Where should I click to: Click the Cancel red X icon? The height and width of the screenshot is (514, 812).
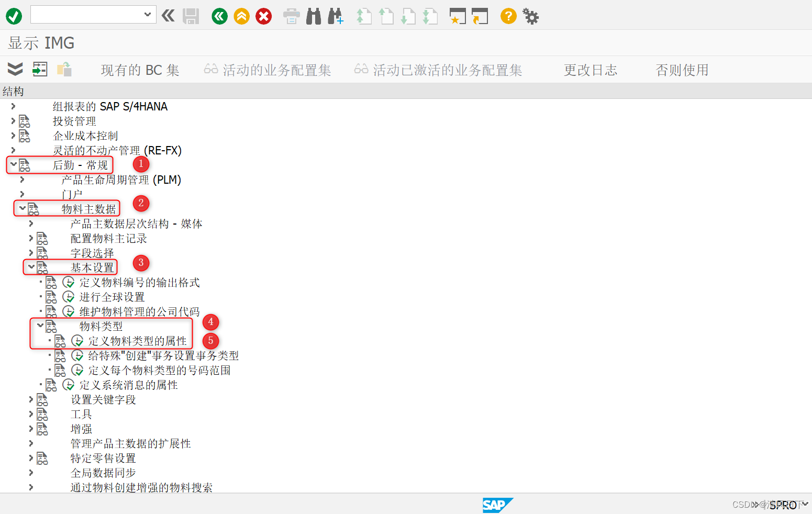click(x=263, y=16)
